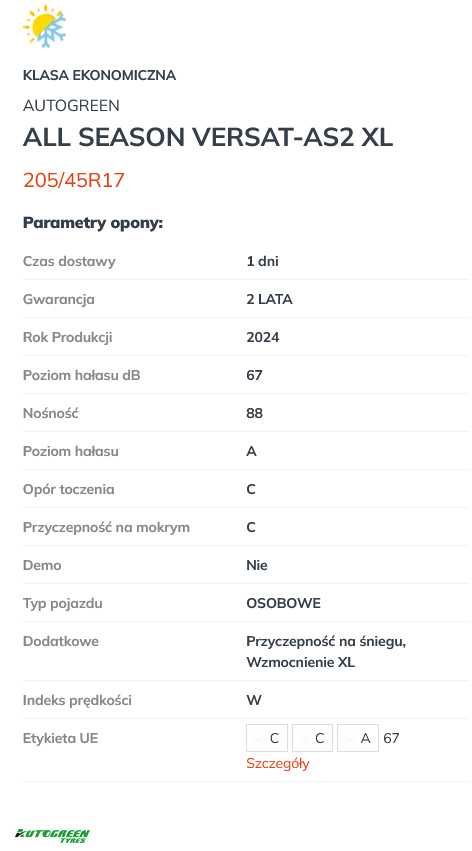Click the first EU label C badge

click(267, 738)
